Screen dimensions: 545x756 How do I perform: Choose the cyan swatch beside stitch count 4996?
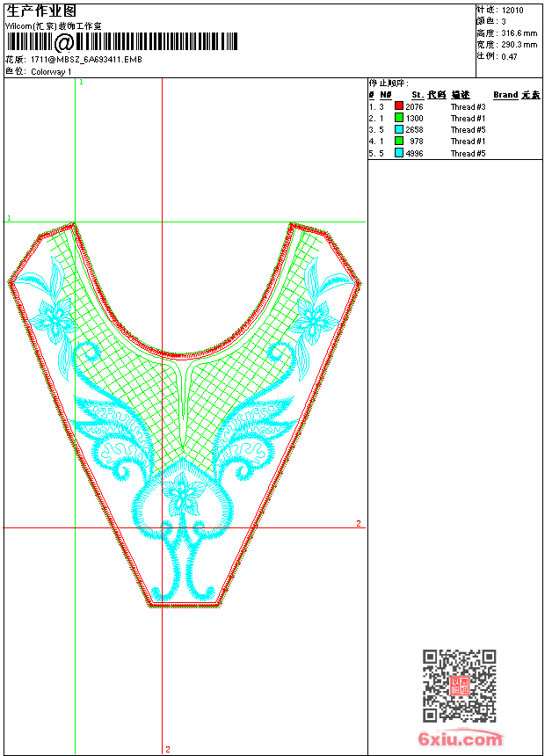pyautogui.click(x=399, y=153)
